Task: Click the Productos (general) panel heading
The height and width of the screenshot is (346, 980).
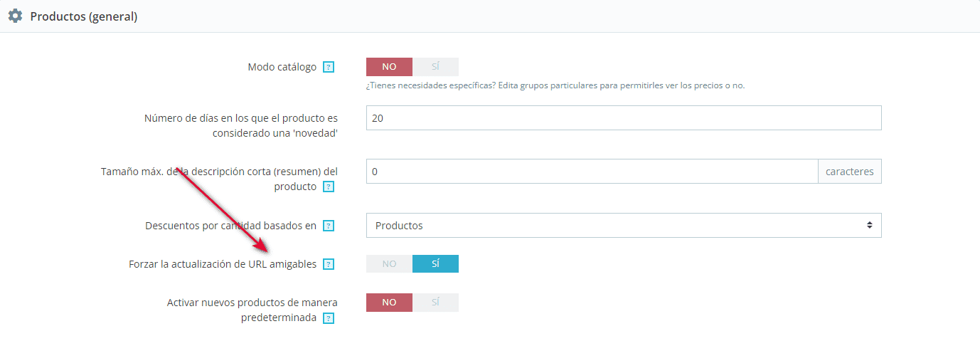Action: [84, 16]
